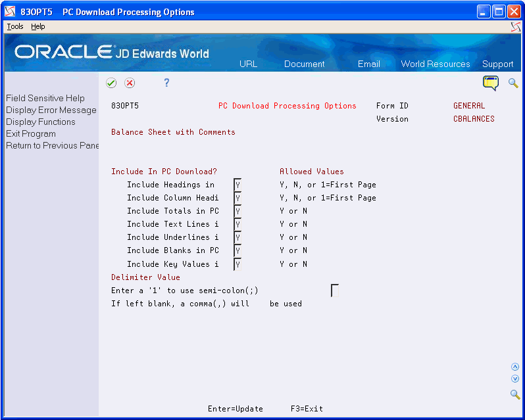This screenshot has height=420, width=525.
Task: Click the JD Edwards icon in menu bar
Action: pos(516,27)
